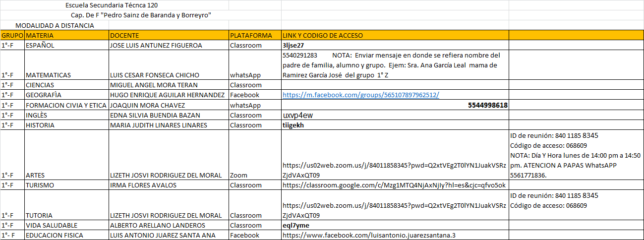Select the HISTORIA subject cell
The image size is (644, 240).
(66, 125)
